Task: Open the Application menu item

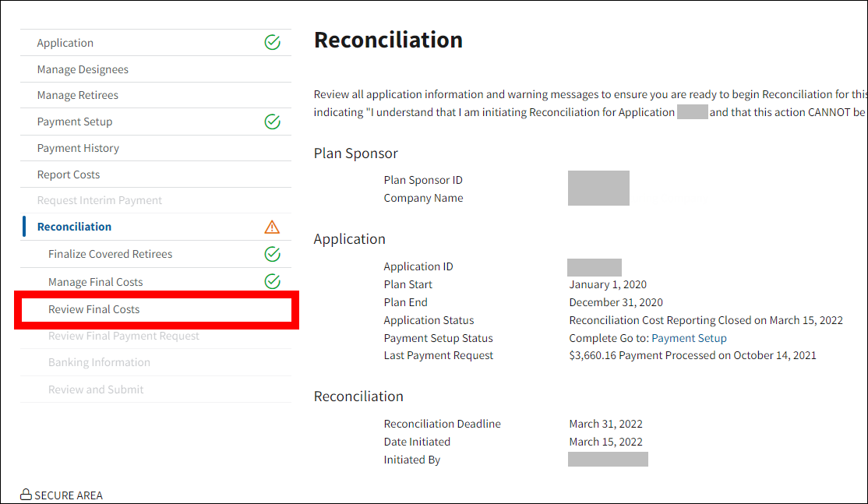Action: pos(65,43)
